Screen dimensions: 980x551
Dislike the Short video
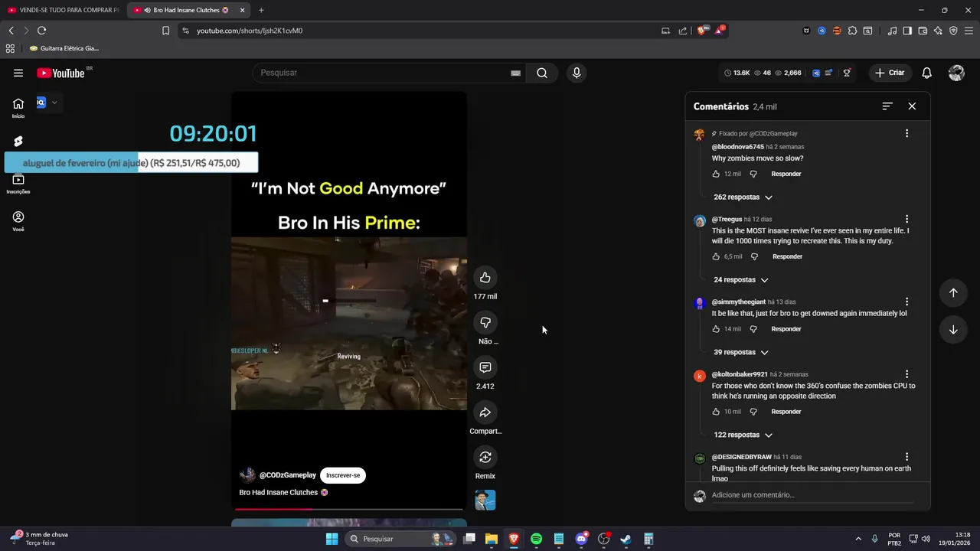[x=485, y=322]
